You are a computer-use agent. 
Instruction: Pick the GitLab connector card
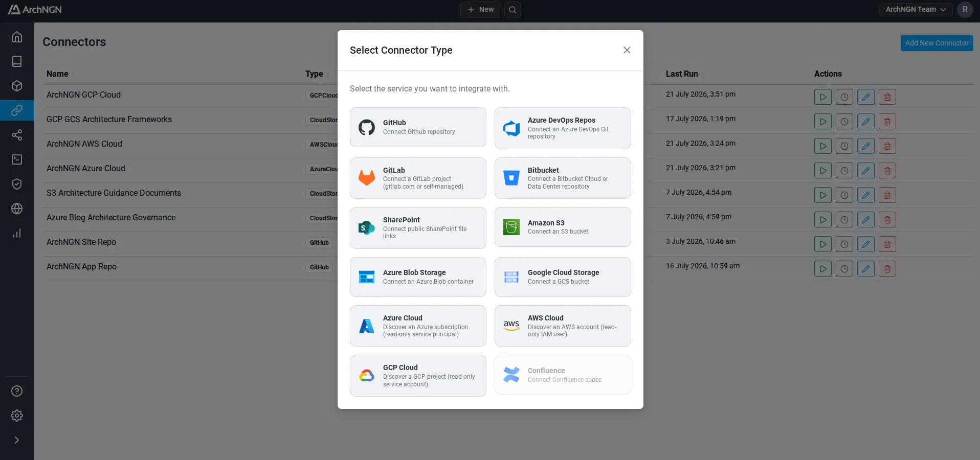coord(418,178)
